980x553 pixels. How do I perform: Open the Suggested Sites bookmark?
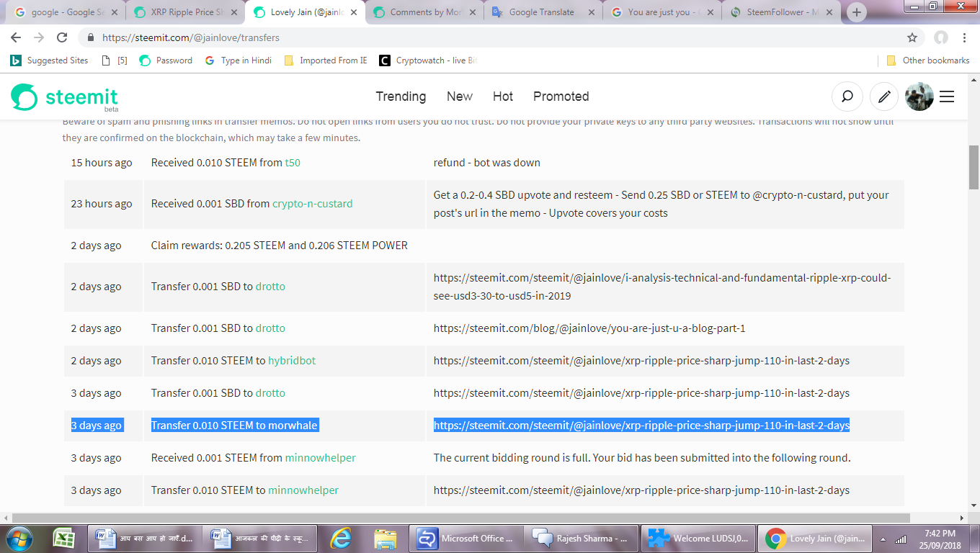(49, 60)
